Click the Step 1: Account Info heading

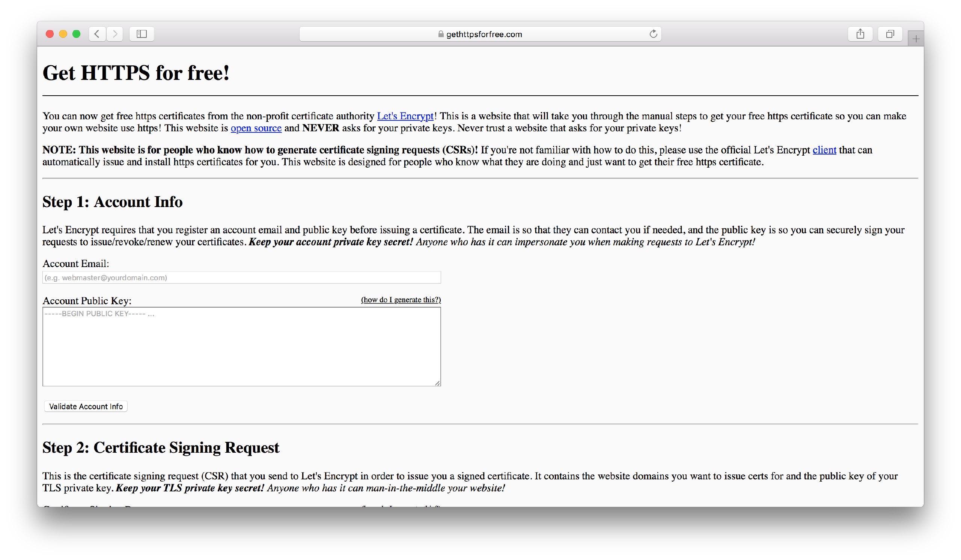coord(113,201)
